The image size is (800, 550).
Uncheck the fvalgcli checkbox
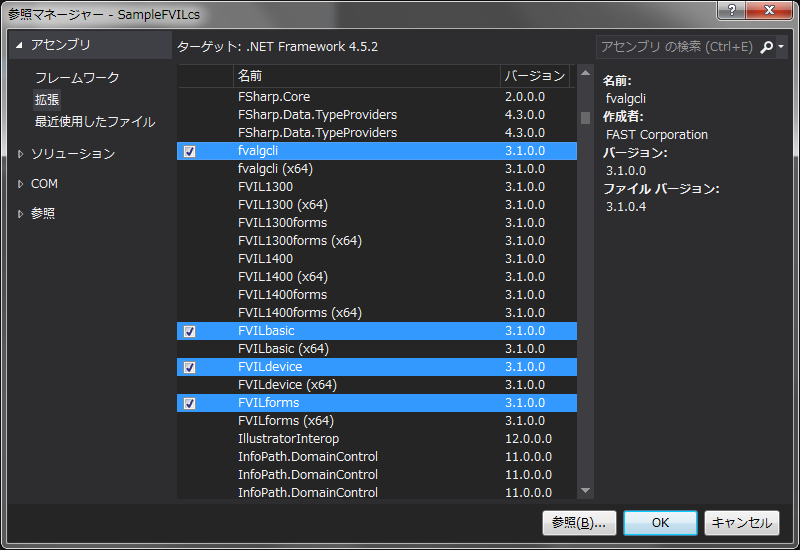(189, 152)
